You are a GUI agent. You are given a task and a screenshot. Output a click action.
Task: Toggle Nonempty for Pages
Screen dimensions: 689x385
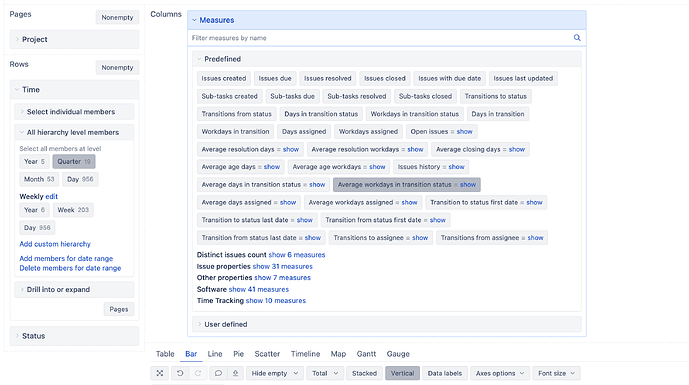pyautogui.click(x=117, y=17)
